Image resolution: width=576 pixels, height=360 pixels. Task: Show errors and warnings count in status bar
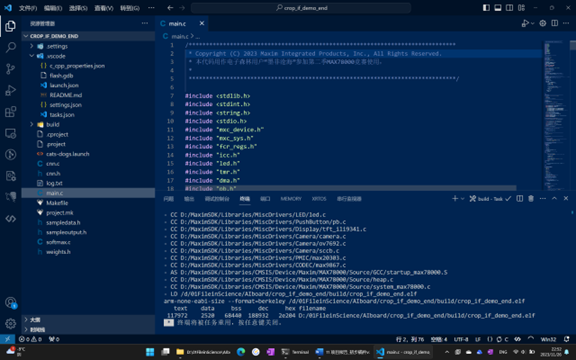30,339
